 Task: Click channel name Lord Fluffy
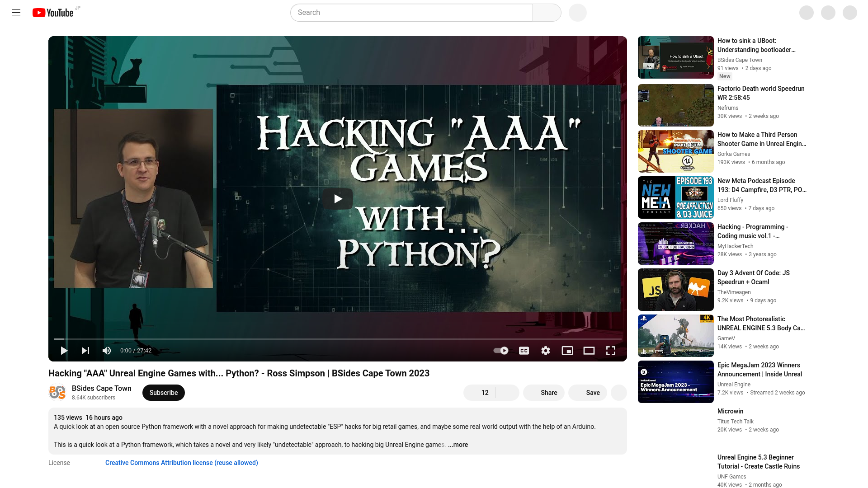[x=730, y=200]
